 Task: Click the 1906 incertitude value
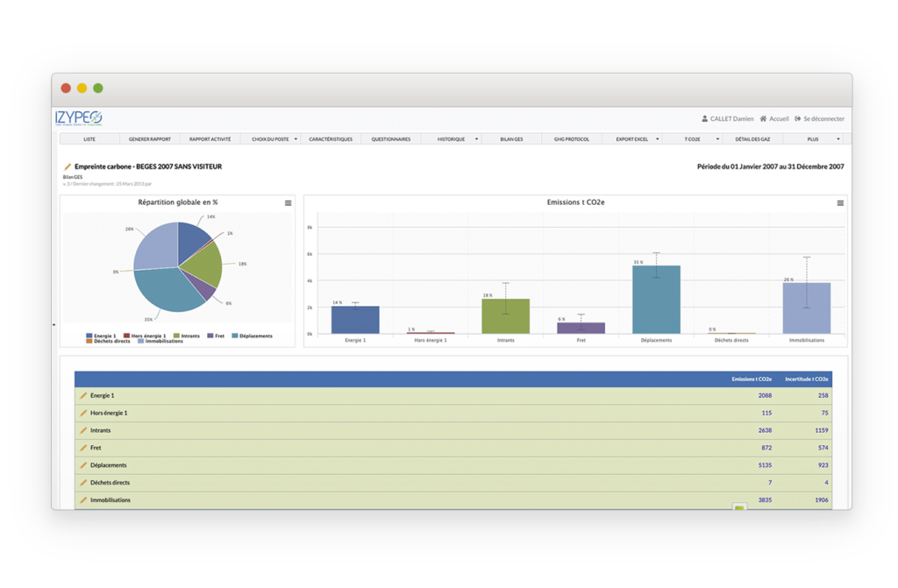(x=822, y=500)
